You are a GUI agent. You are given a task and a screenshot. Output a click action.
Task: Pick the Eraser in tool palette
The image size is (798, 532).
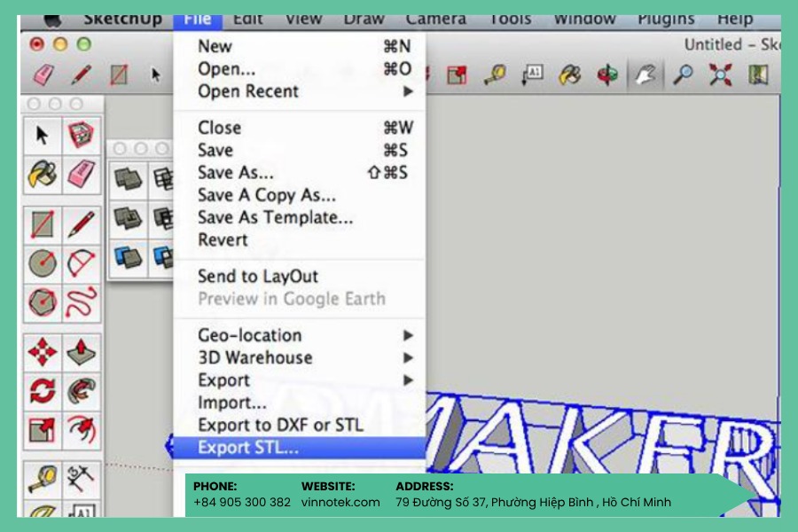[x=82, y=174]
